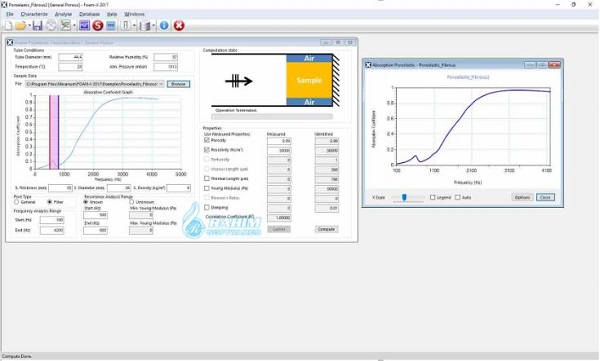Click the red S toolbar icon
The height and width of the screenshot is (361, 600).
coord(98,26)
